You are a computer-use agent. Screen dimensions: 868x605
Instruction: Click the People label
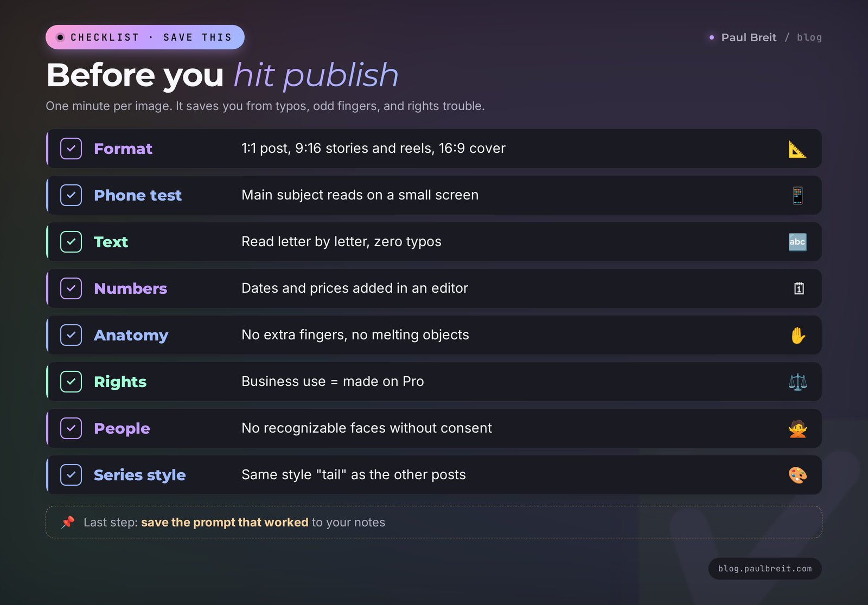pos(122,428)
